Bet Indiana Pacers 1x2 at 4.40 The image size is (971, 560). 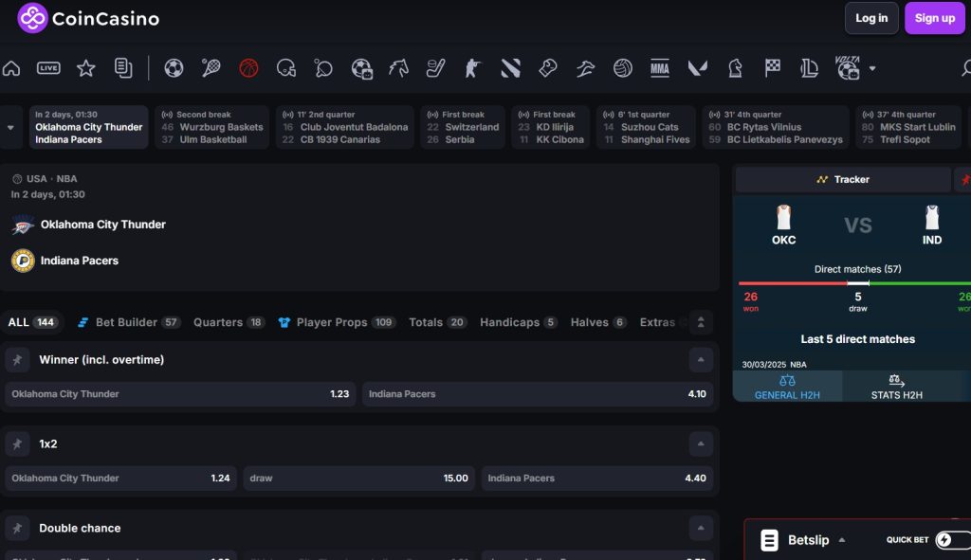pyautogui.click(x=597, y=479)
